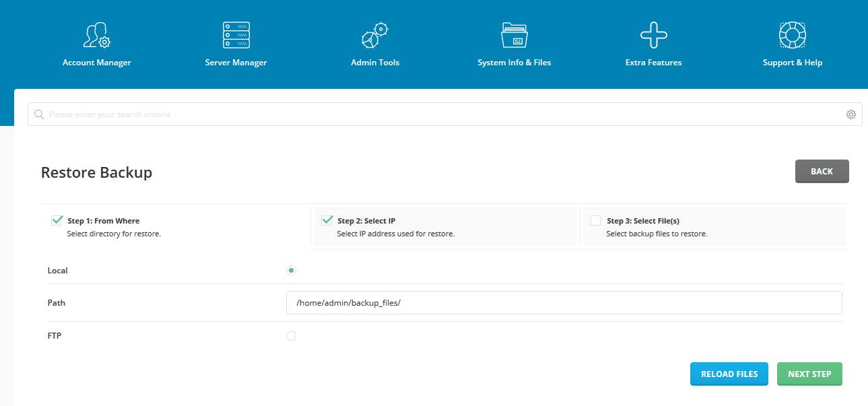Click the search magnifier icon
The width and height of the screenshot is (868, 406).
point(39,114)
